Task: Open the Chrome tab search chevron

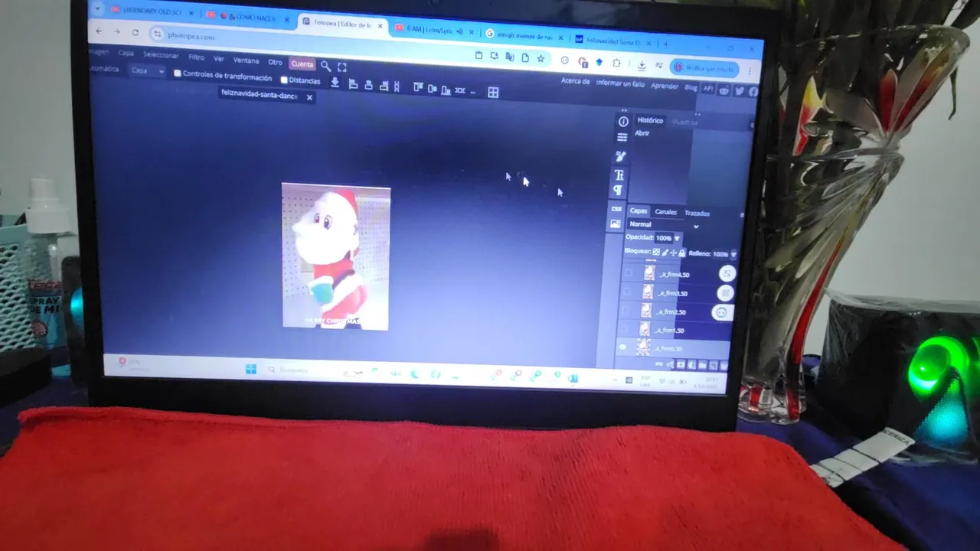Action: point(98,10)
